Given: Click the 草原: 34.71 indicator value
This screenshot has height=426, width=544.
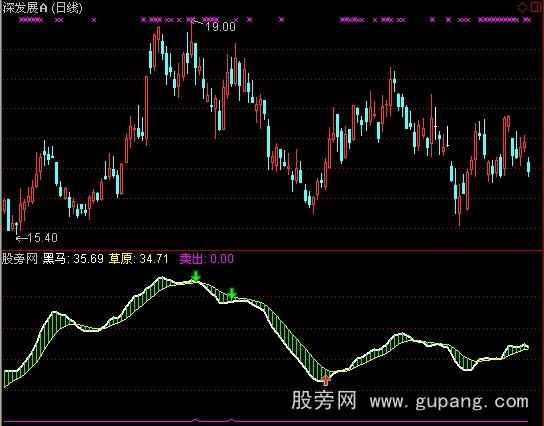Looking at the screenshot, I should (x=139, y=259).
